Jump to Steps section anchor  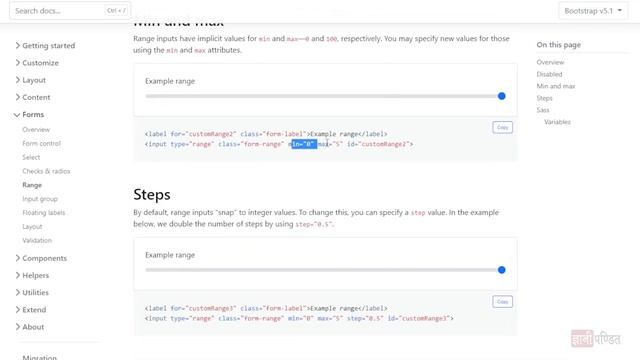[544, 98]
